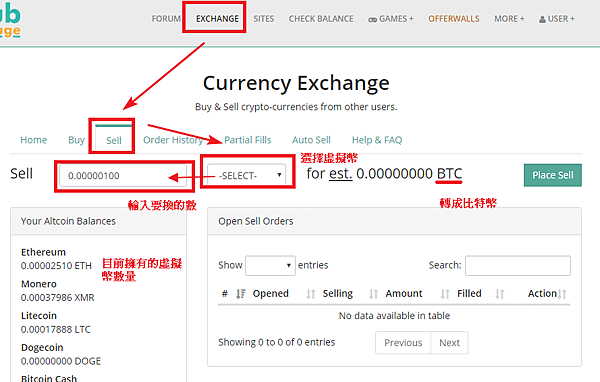Click the Next pagination button

[449, 343]
